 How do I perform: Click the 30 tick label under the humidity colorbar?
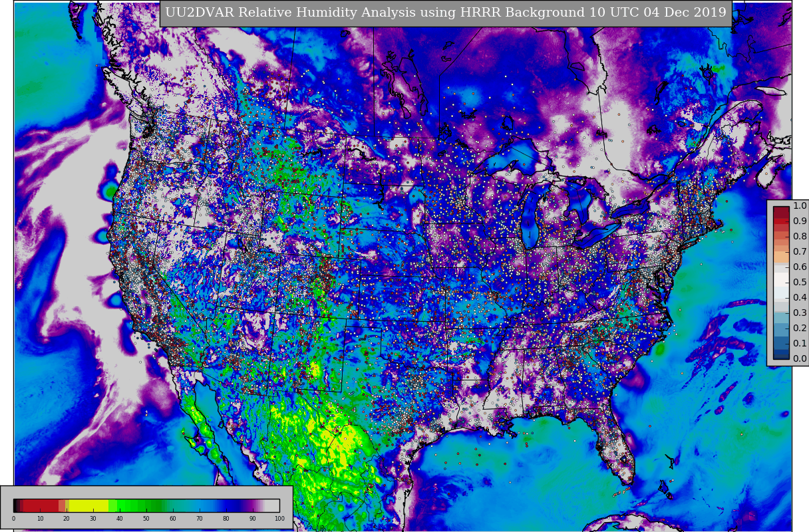(x=93, y=519)
